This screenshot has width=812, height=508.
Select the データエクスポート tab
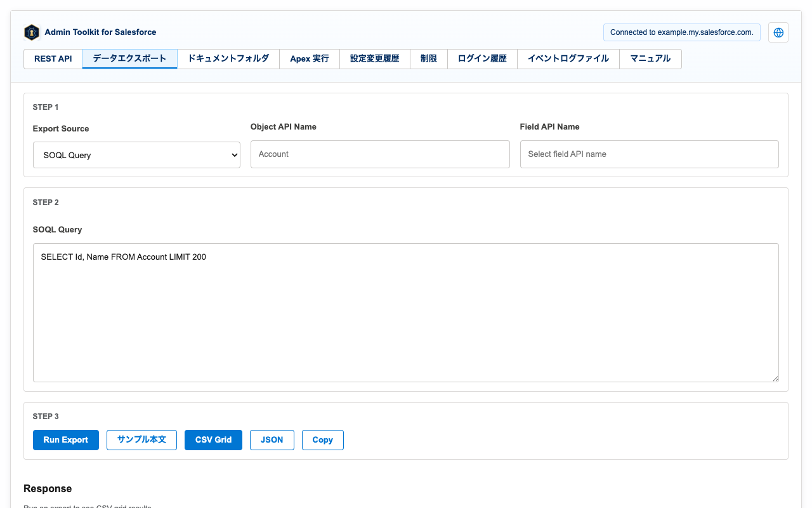pos(129,59)
